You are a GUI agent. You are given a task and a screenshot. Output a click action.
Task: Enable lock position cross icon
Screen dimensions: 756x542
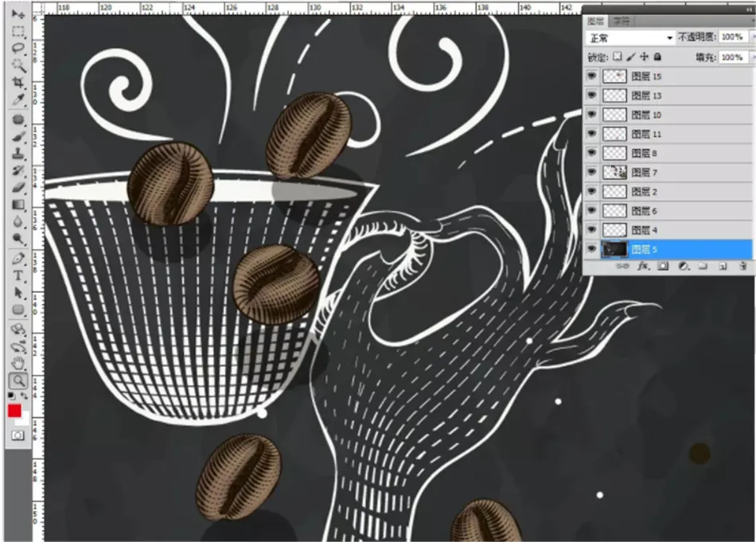(644, 57)
